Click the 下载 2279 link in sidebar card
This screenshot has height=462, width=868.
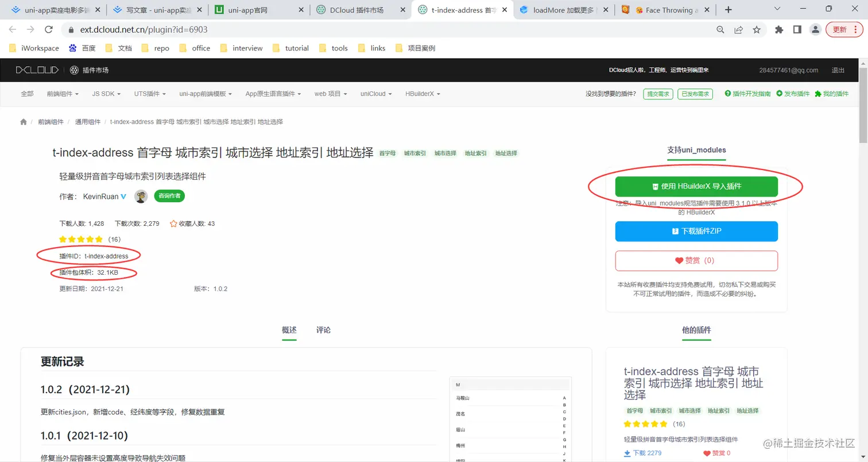pos(643,453)
